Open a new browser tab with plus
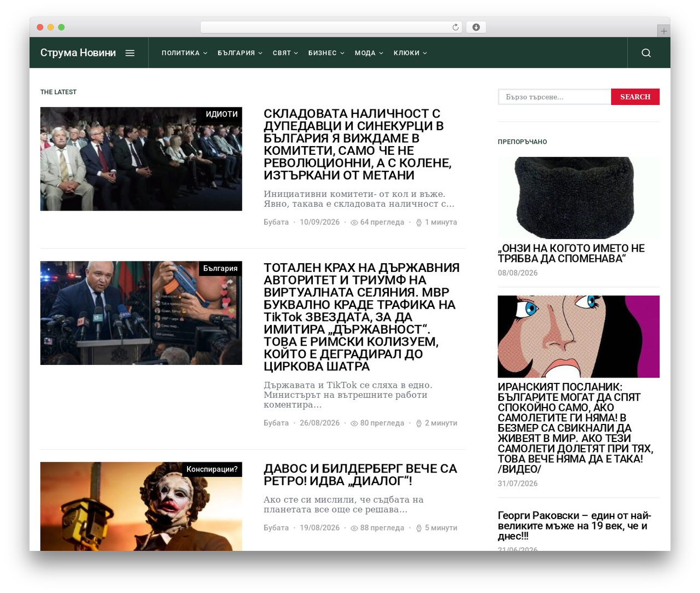Viewport: 700px width, 593px height. click(x=663, y=31)
